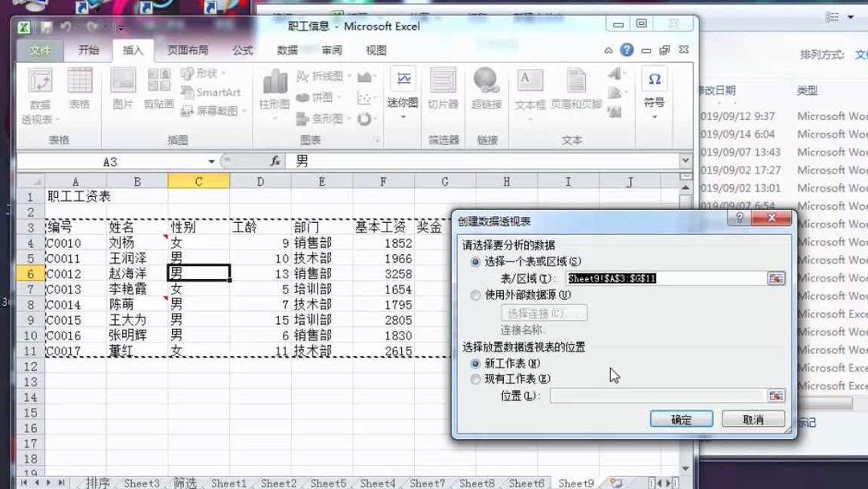Open the 数据透视表 (PivotTable) tool
Screen dimensions: 868x489
point(42,97)
